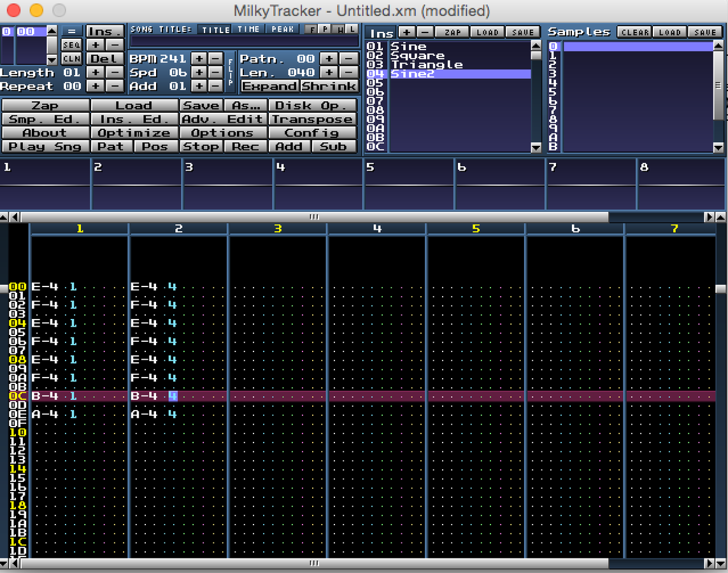Increase the BPM with its plus button
Screen dimensions: 728x573
199,59
